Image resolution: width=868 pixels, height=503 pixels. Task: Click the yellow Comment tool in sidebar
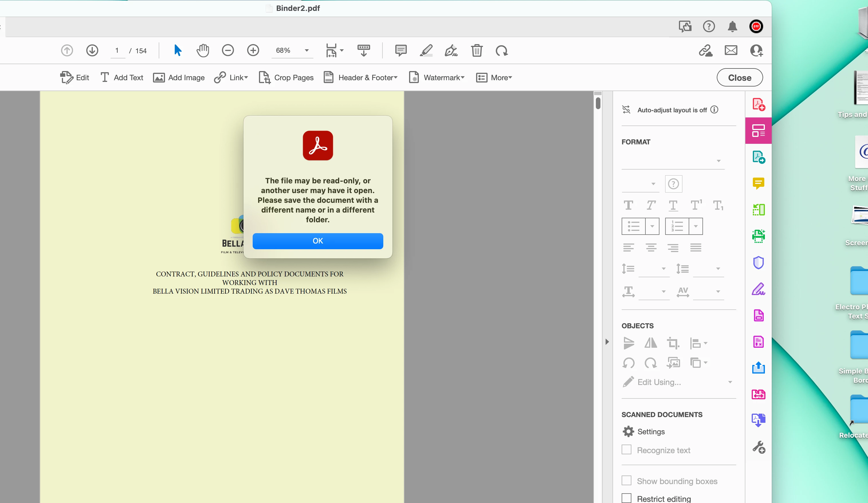tap(759, 183)
